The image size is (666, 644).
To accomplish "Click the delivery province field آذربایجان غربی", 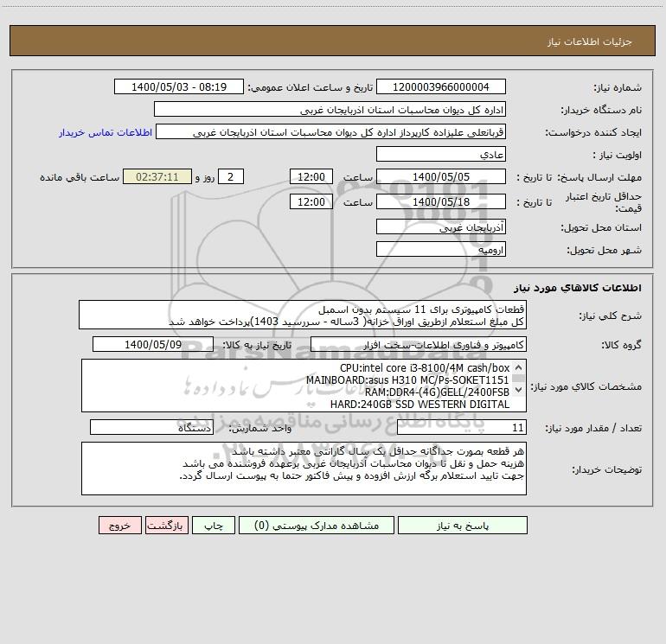I will coord(441,227).
